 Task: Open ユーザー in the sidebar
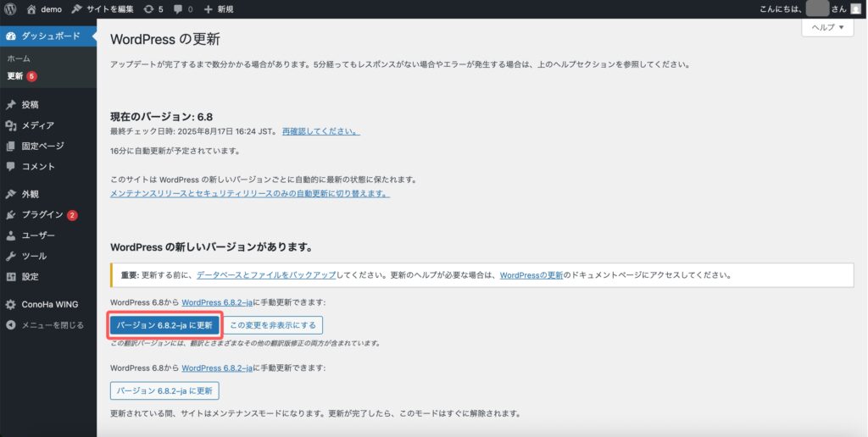click(38, 235)
